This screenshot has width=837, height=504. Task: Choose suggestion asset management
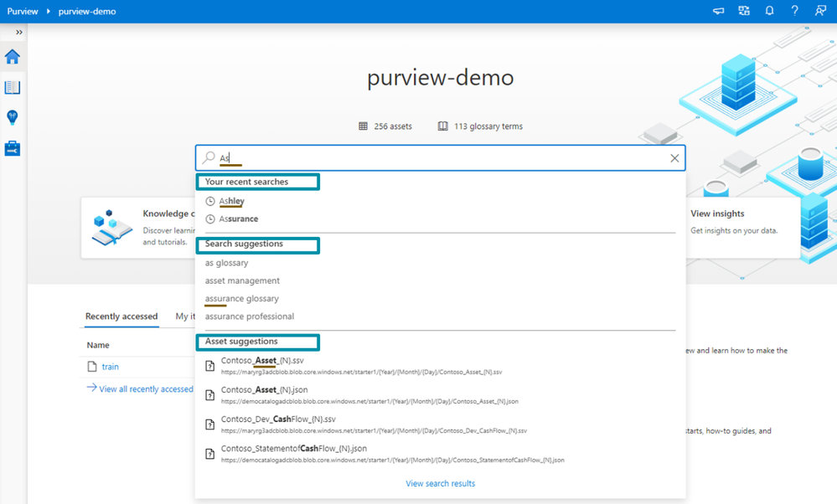pos(242,280)
